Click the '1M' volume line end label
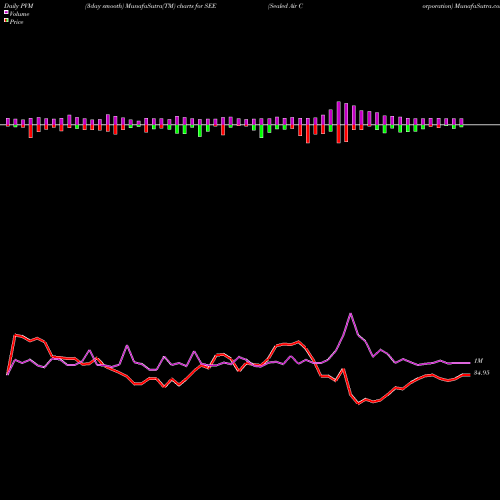 tap(478, 361)
